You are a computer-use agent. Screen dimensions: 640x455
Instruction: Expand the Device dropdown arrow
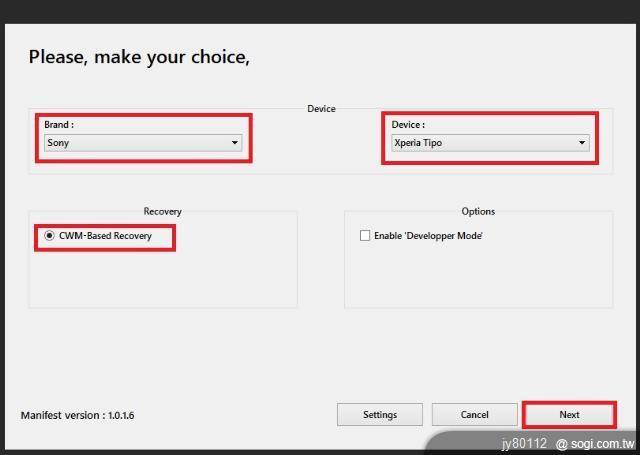point(582,143)
